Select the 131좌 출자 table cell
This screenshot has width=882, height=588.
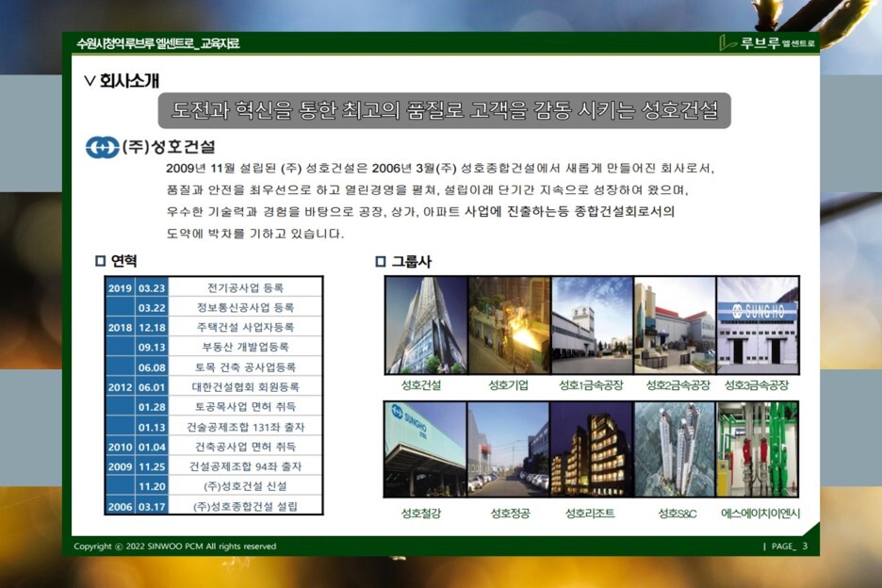245,427
